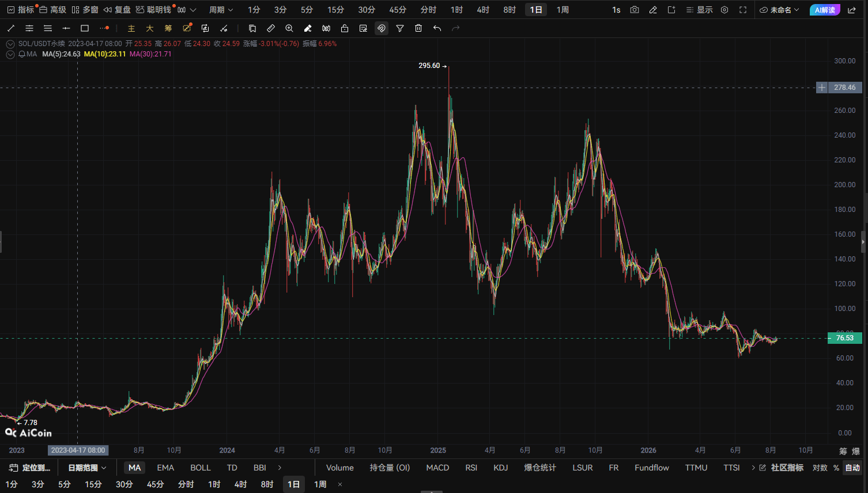Delete all drawings with the trash icon
The image size is (868, 493).
point(418,28)
